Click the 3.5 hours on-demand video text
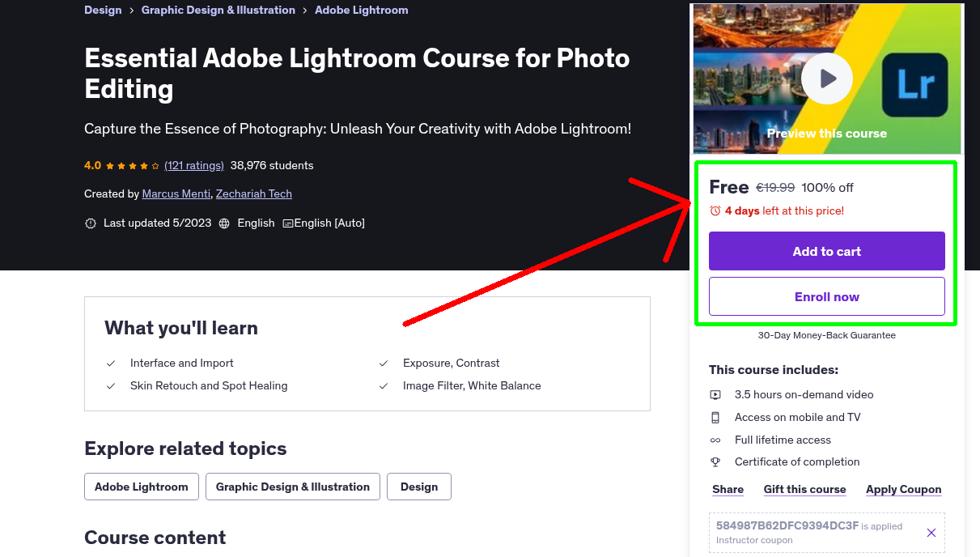This screenshot has height=557, width=980. click(x=804, y=394)
